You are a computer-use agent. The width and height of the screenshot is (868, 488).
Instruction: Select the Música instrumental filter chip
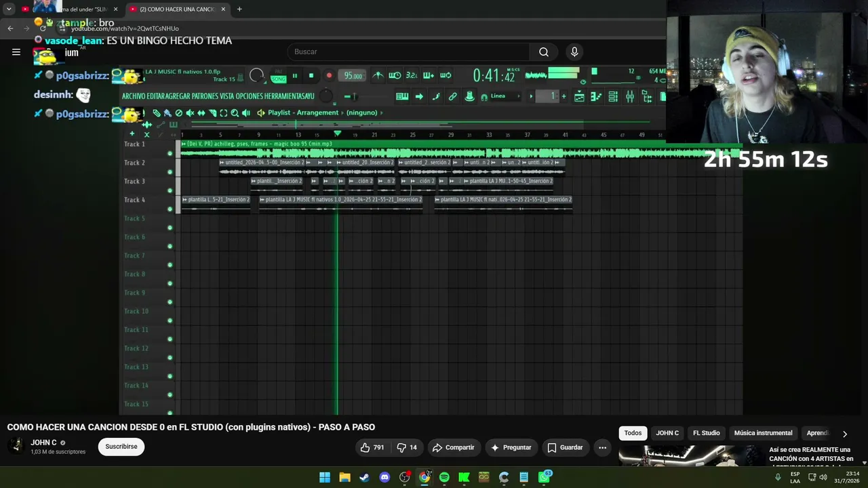click(x=763, y=433)
